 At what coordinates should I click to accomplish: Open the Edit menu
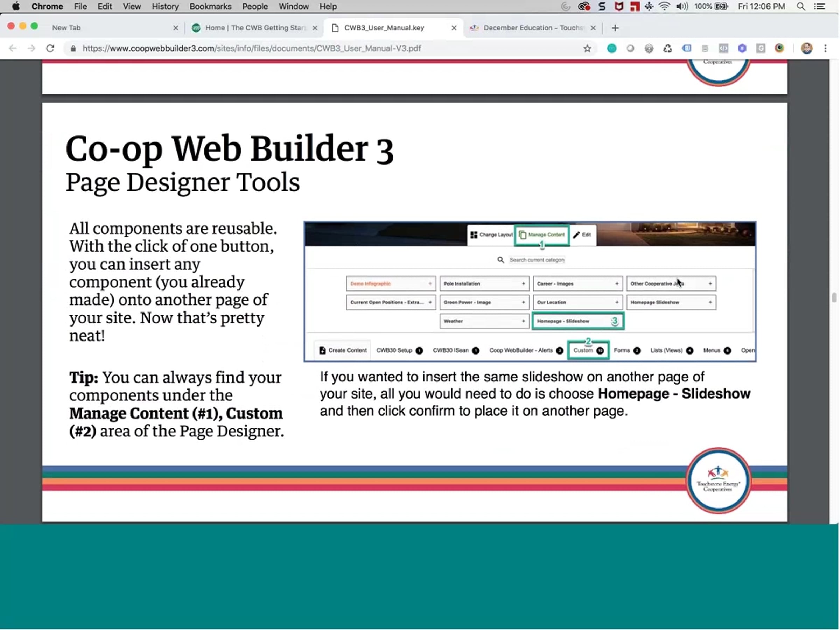click(104, 6)
